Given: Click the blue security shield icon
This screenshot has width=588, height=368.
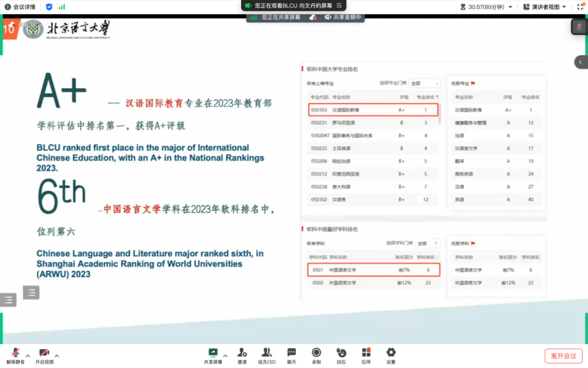Looking at the screenshot, I should (49, 7).
